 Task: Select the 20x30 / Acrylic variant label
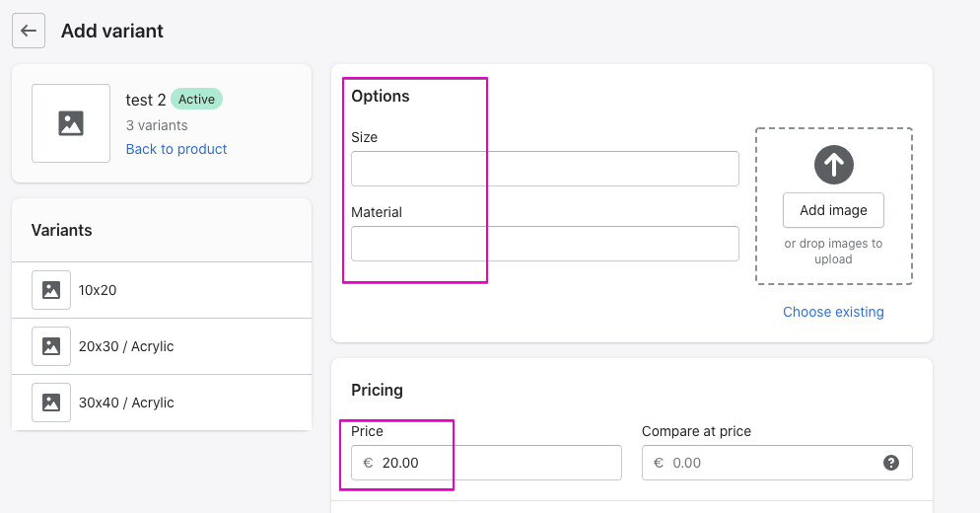(126, 346)
